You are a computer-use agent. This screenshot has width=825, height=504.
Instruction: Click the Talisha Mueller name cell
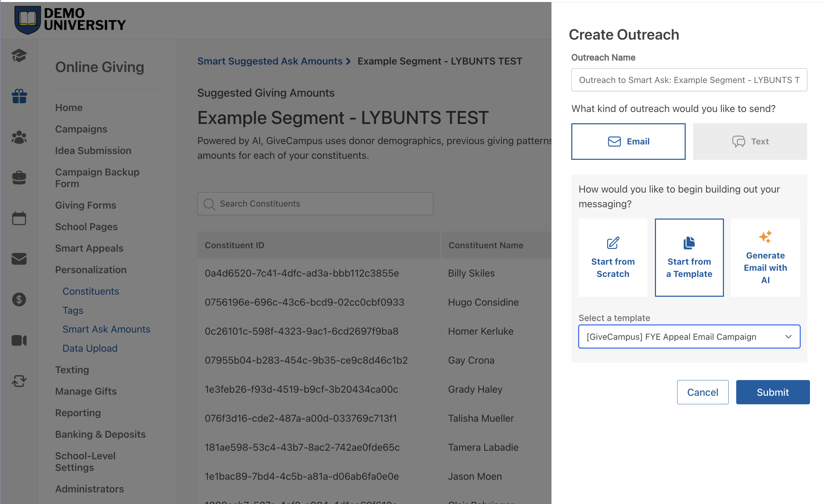(481, 418)
